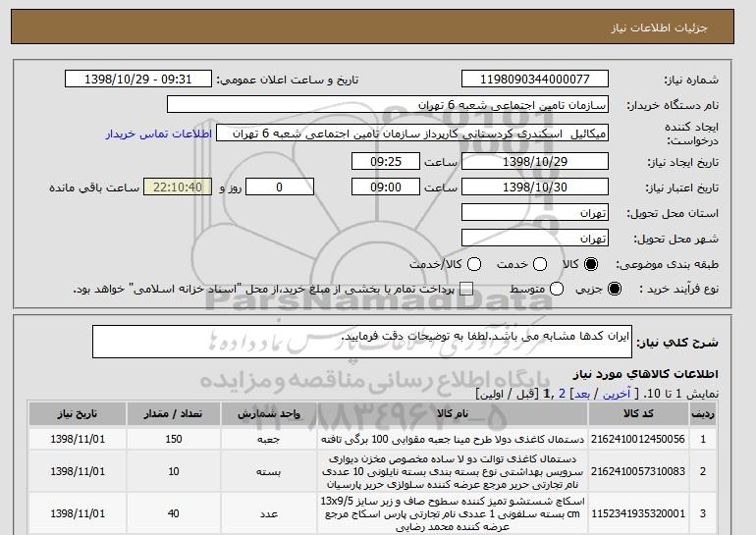756x535 pixels.
Task: Select the کالا radio button
Action: [x=591, y=264]
